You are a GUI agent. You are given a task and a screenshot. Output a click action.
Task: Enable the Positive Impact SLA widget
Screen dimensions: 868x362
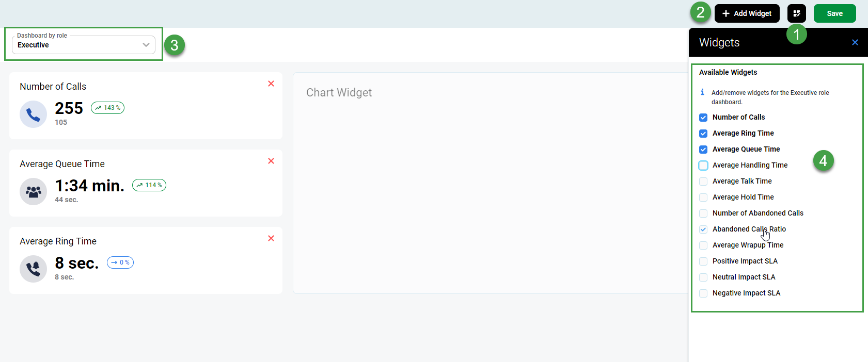pyautogui.click(x=703, y=261)
